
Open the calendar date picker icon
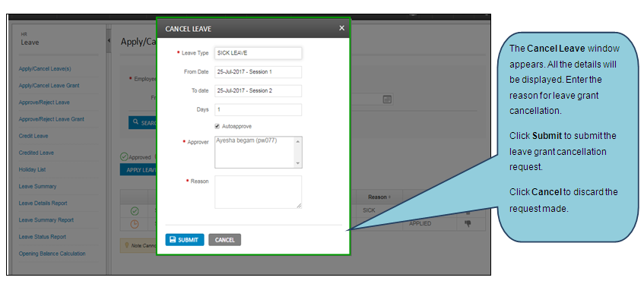pos(387,99)
